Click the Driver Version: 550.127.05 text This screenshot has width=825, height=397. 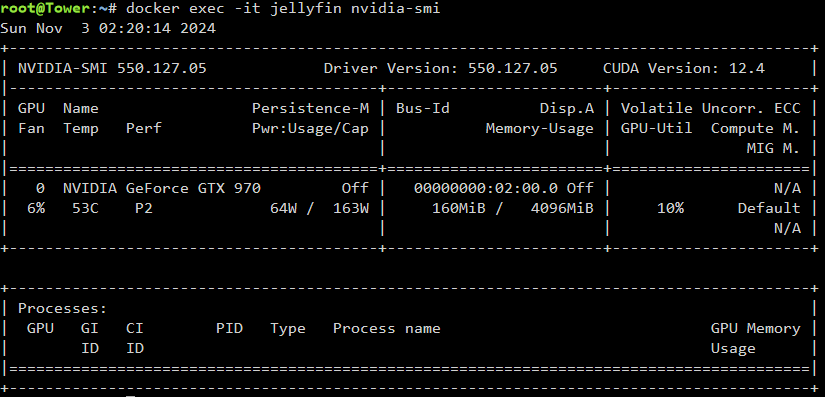tap(440, 68)
